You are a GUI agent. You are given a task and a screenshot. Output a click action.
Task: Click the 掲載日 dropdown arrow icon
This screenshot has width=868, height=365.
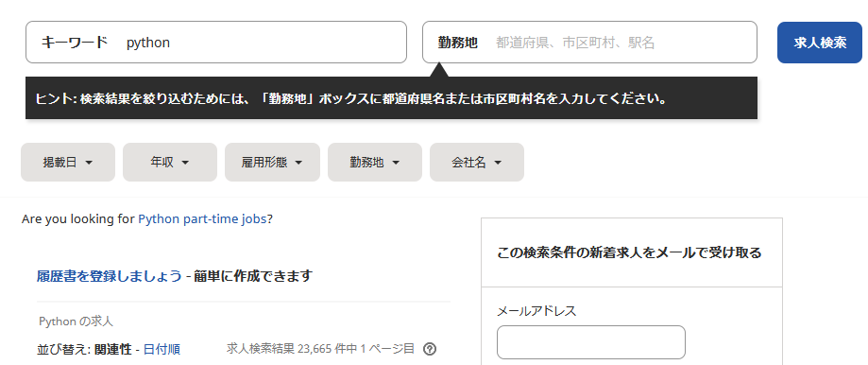click(x=89, y=163)
